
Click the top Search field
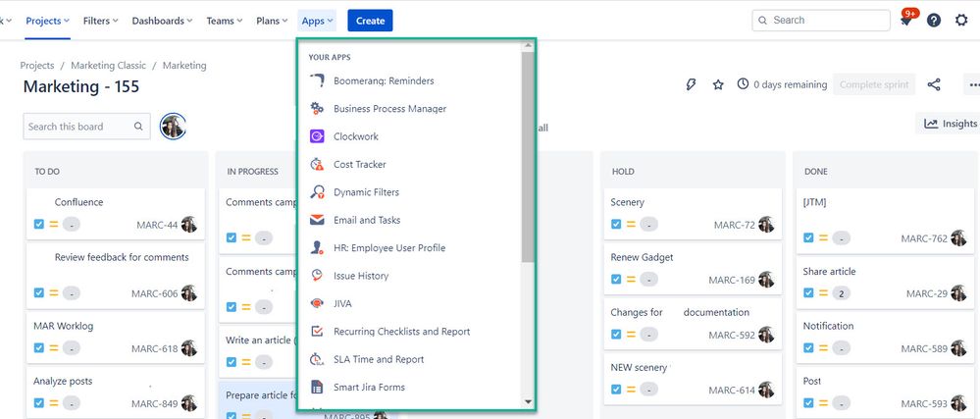coord(821,20)
